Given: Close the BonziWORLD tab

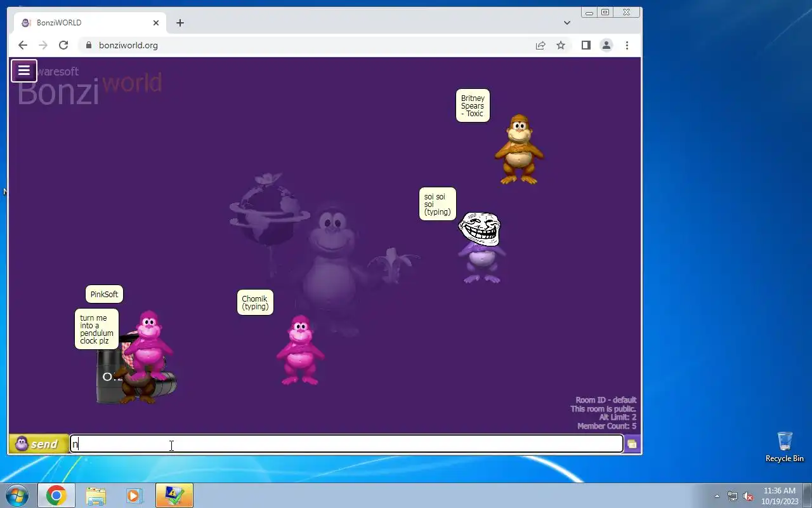Looking at the screenshot, I should pyautogui.click(x=156, y=23).
